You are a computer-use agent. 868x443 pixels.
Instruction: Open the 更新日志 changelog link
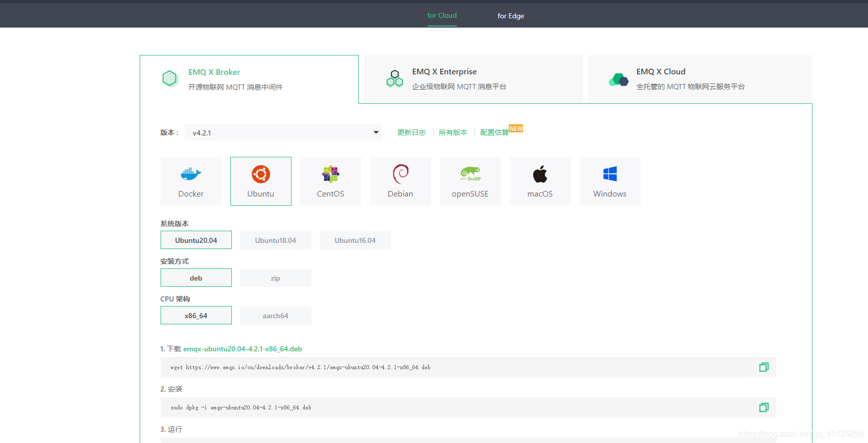(412, 132)
